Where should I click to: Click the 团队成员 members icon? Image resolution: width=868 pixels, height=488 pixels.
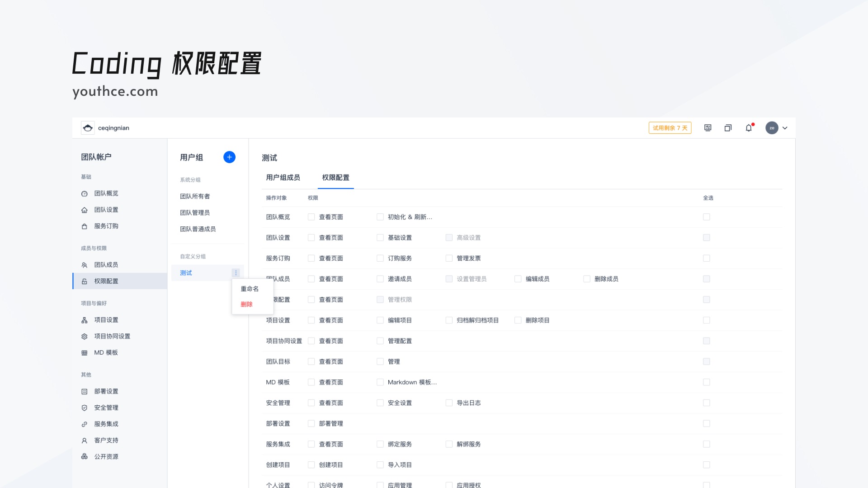(x=84, y=265)
